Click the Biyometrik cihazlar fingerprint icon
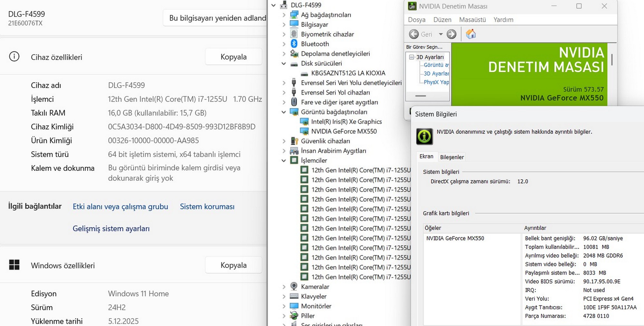 click(x=294, y=34)
